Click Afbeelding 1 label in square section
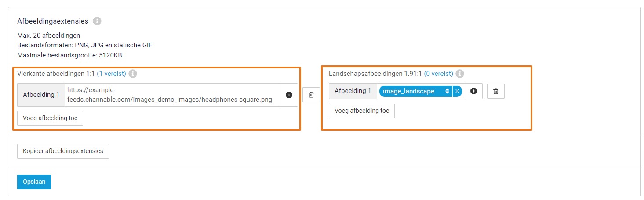644x200 pixels. point(41,95)
